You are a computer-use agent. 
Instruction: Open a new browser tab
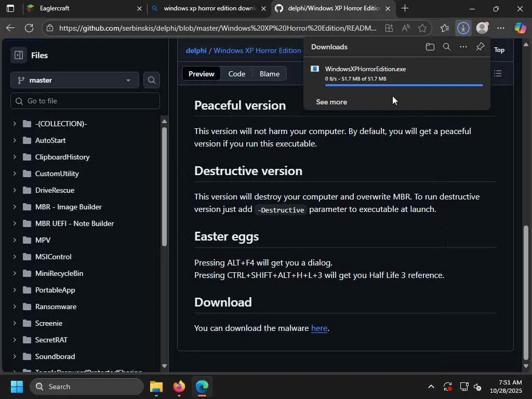(x=405, y=8)
